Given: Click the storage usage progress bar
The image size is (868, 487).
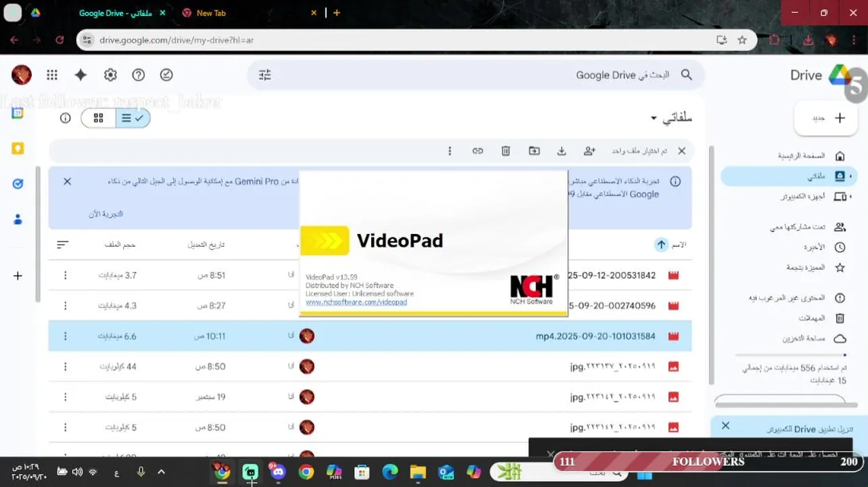Looking at the screenshot, I should [791, 354].
